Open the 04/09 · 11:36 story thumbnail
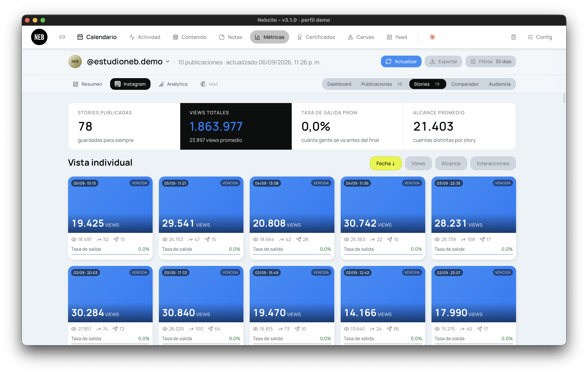The width and height of the screenshot is (588, 374). pyautogui.click(x=383, y=204)
